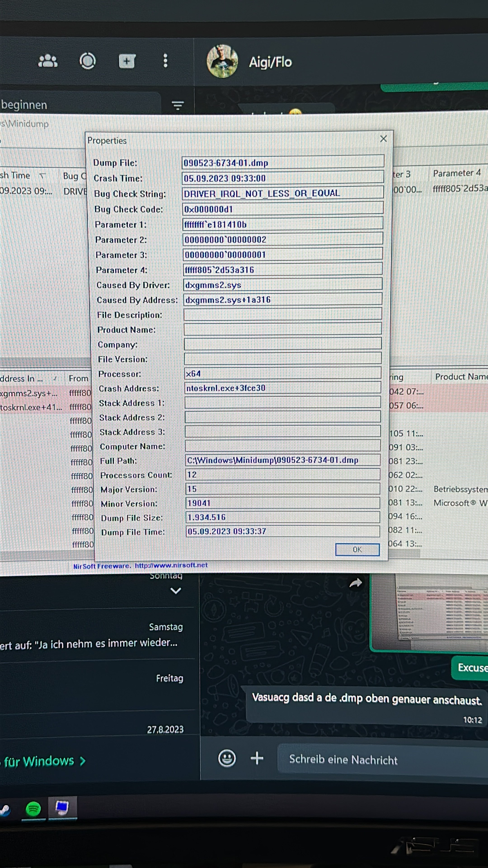Screen dimensions: 488x868
Task: Forward the shared image with arrow
Action: [356, 583]
